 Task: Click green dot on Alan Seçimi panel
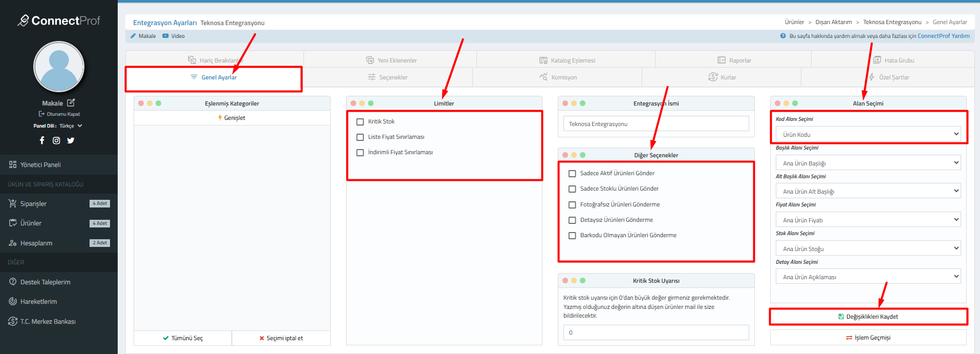(795, 103)
